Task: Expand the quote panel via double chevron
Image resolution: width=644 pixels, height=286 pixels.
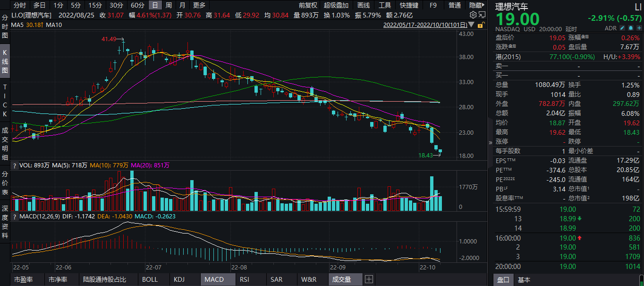Action: coord(490,142)
